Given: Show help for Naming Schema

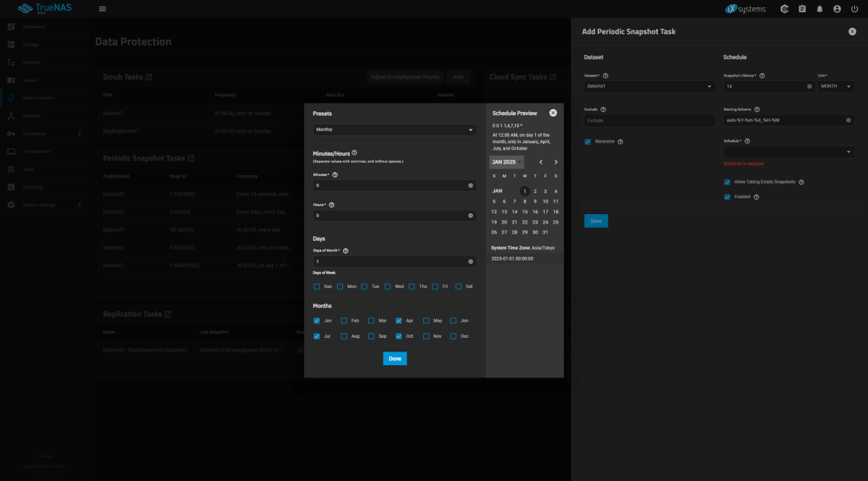Looking at the screenshot, I should [757, 109].
